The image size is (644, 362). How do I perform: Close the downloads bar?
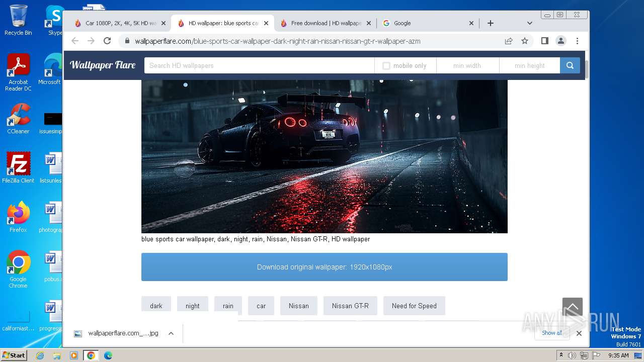(579, 333)
